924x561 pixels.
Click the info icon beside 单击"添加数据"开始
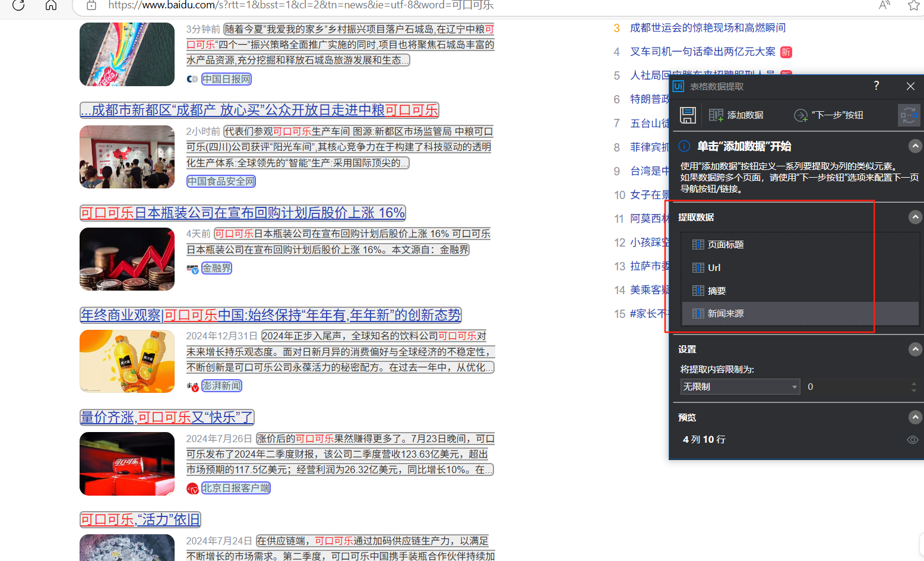(684, 146)
